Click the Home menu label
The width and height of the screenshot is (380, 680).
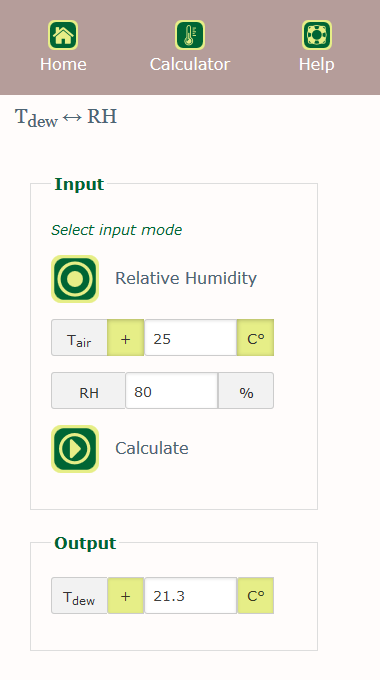(x=63, y=64)
